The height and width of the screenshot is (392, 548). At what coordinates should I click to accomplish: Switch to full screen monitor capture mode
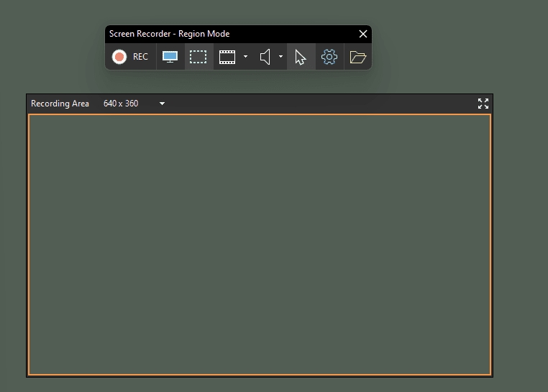[170, 57]
